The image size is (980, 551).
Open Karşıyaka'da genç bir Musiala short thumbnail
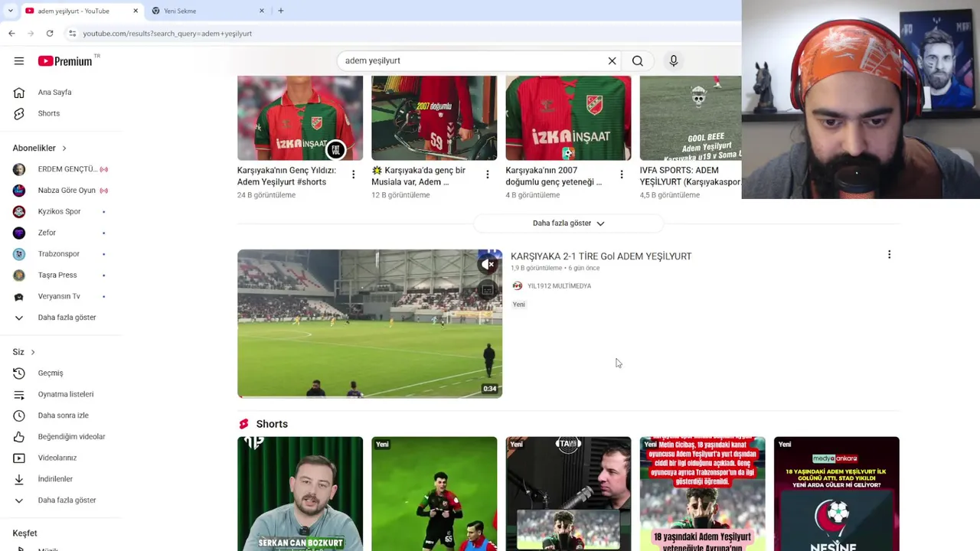434,118
